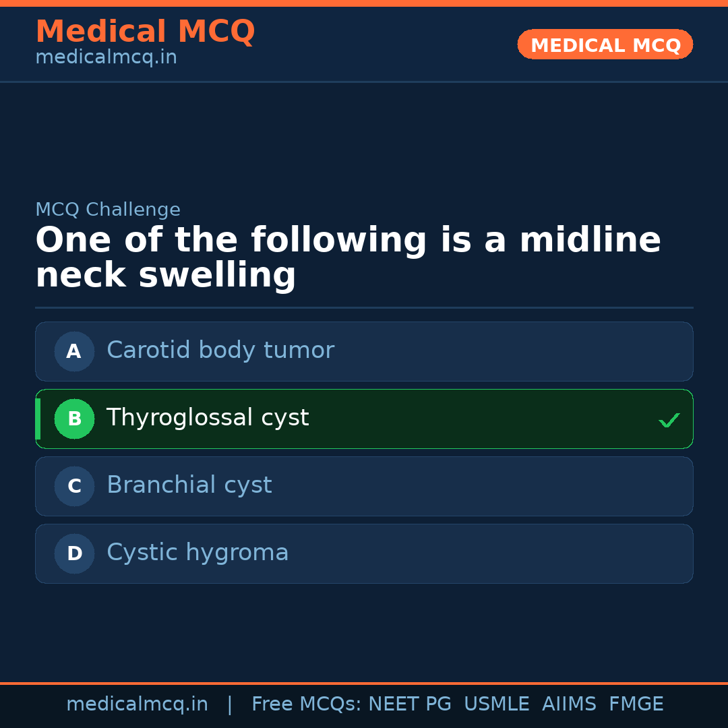This screenshot has width=728, height=728.
Task: Click the circular C badge icon
Action: [x=74, y=486]
